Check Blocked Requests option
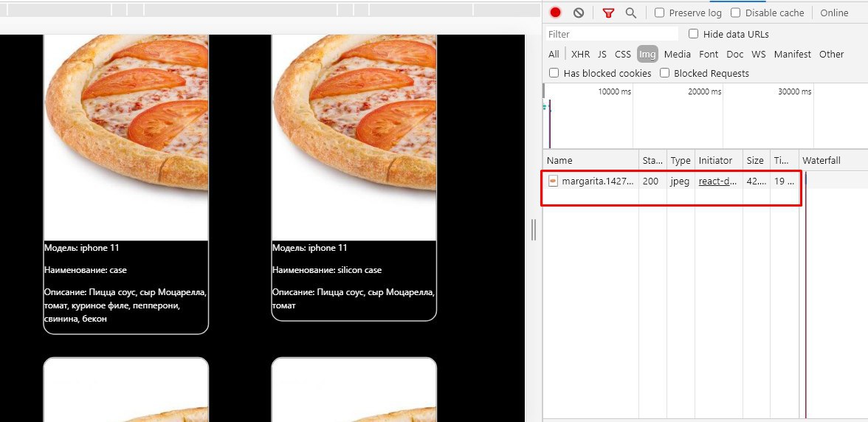868x422 pixels. (665, 73)
